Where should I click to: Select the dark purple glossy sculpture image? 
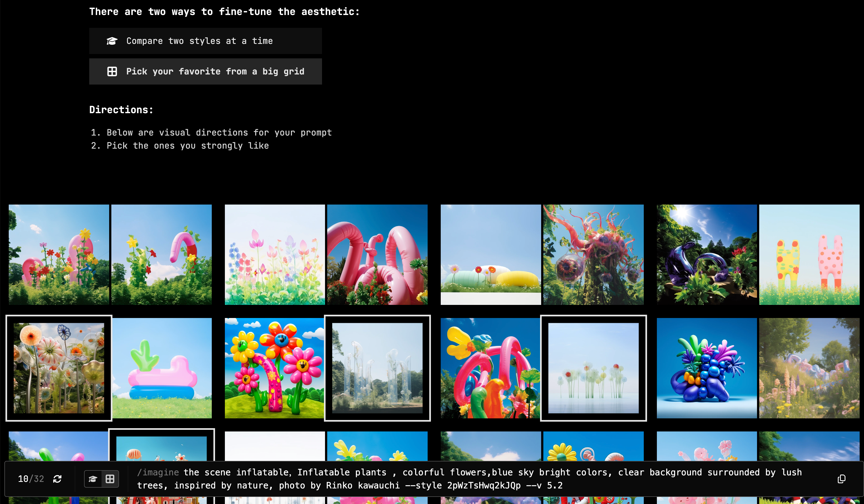(706, 254)
